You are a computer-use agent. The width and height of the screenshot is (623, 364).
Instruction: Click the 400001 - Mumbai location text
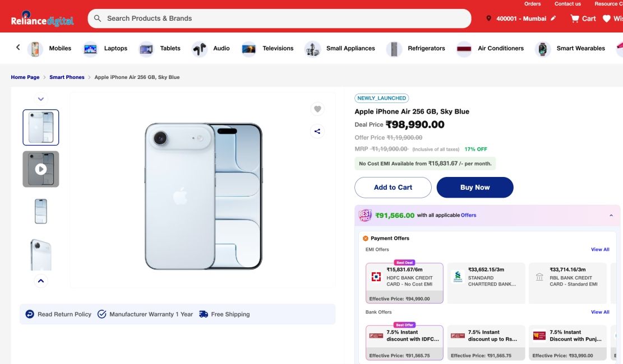521,18
